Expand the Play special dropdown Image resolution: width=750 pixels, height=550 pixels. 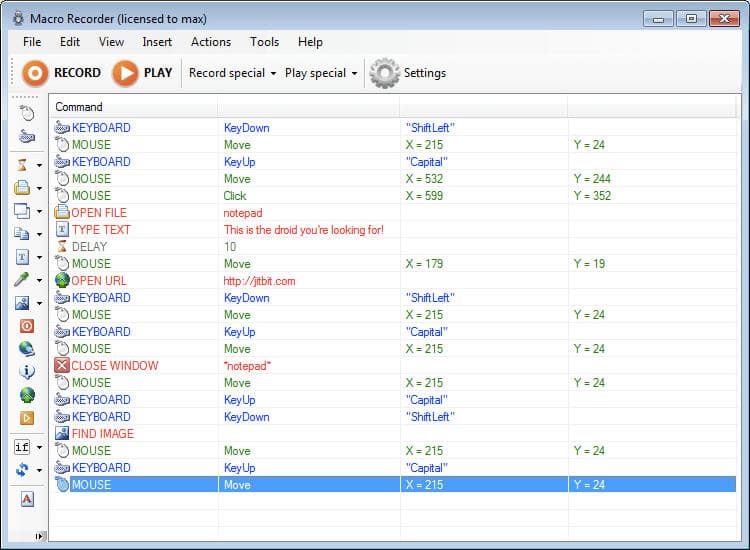[320, 73]
